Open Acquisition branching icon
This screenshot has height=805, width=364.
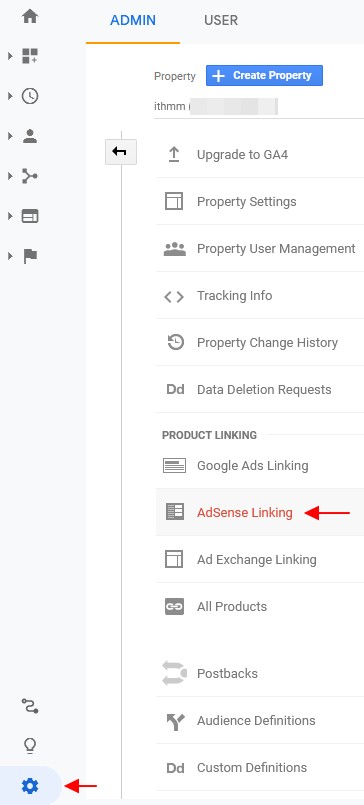pyautogui.click(x=30, y=176)
